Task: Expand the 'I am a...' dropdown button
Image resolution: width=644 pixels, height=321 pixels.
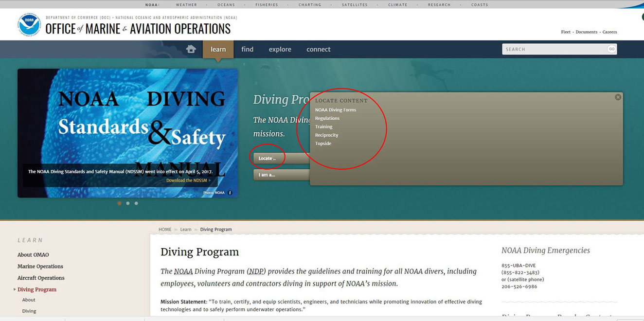Action: 282,175
